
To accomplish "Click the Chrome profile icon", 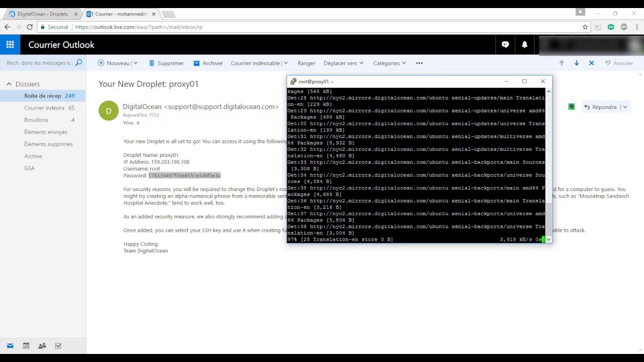I will click(580, 12).
